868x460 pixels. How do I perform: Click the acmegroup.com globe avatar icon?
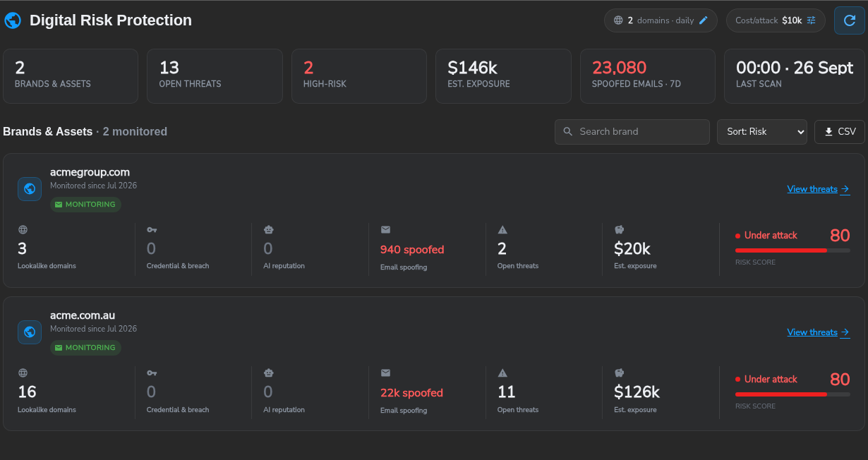coord(30,189)
